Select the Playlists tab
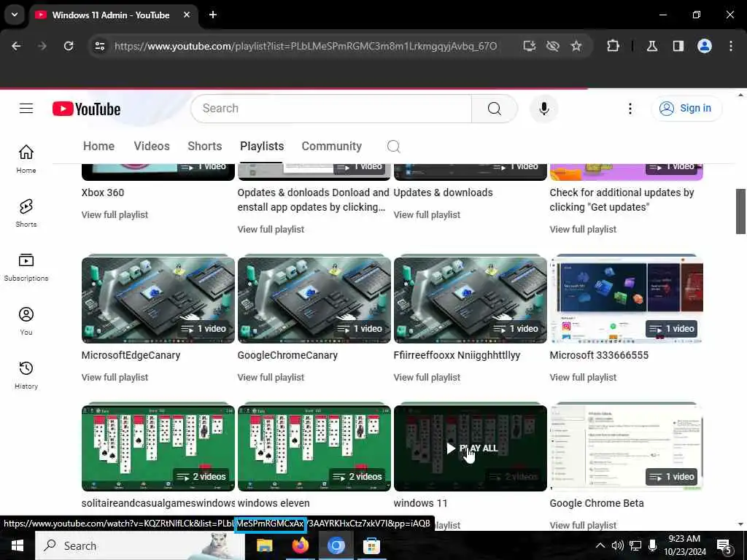This screenshot has height=560, width=747. coord(262,146)
